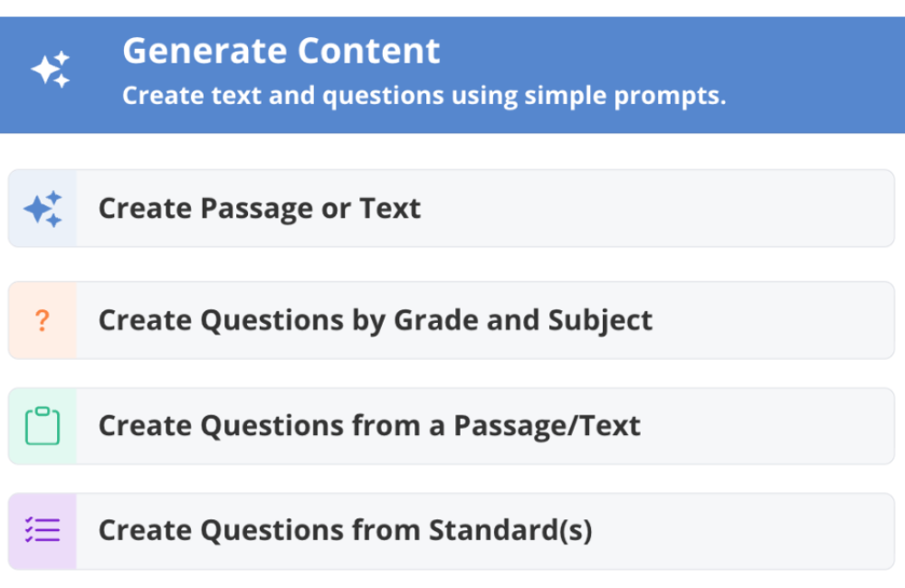Click the subtitle about using simple prompts

(424, 95)
